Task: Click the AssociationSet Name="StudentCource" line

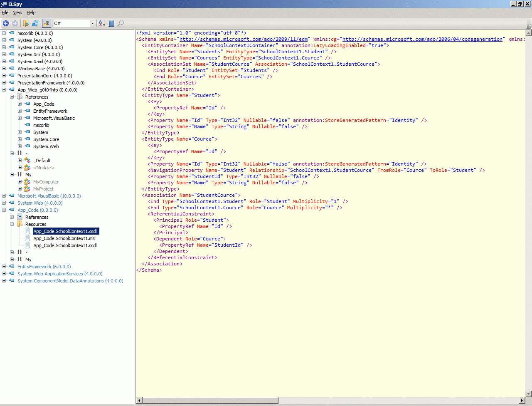Action: [264, 64]
